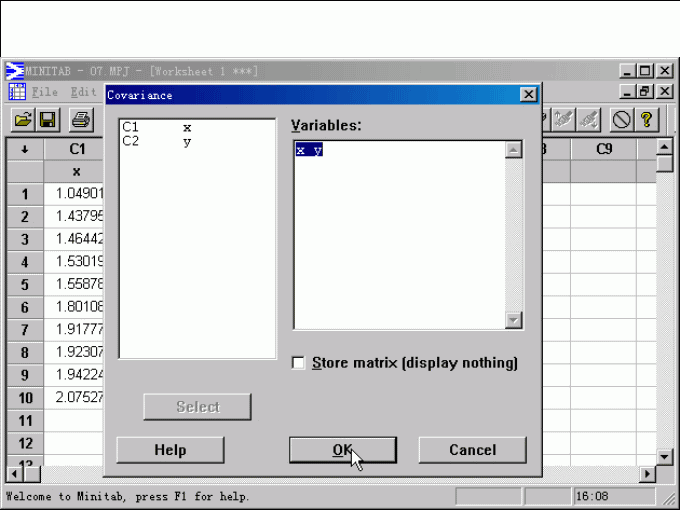Screen dimensions: 680x510
Task: Click the Open Project folder icon
Action: pos(22,120)
